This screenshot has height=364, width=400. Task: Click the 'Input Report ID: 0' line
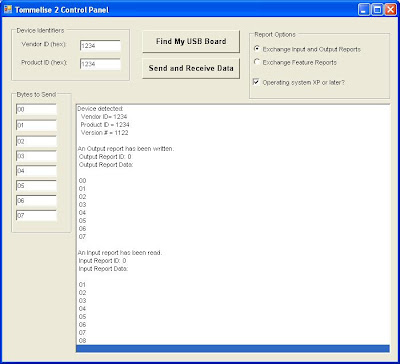[102, 261]
